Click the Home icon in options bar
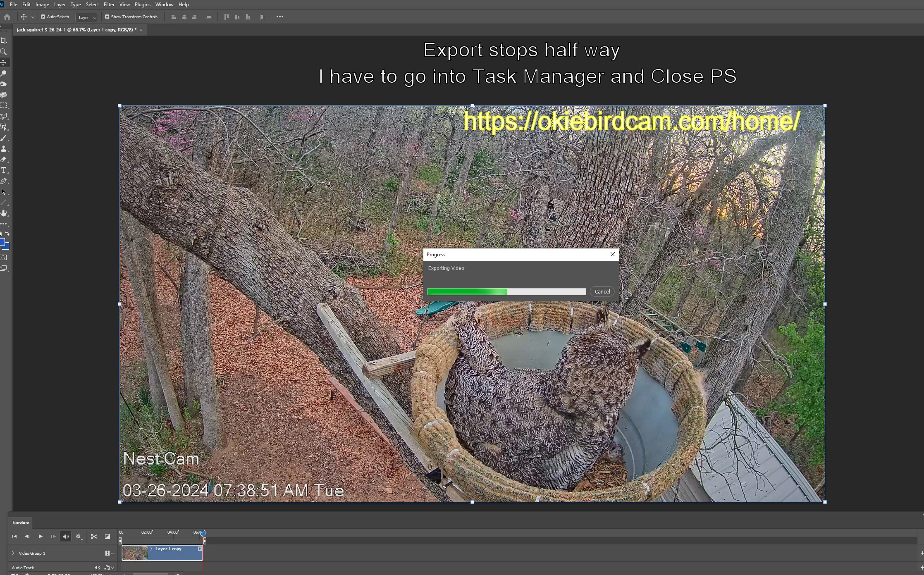 click(x=7, y=17)
